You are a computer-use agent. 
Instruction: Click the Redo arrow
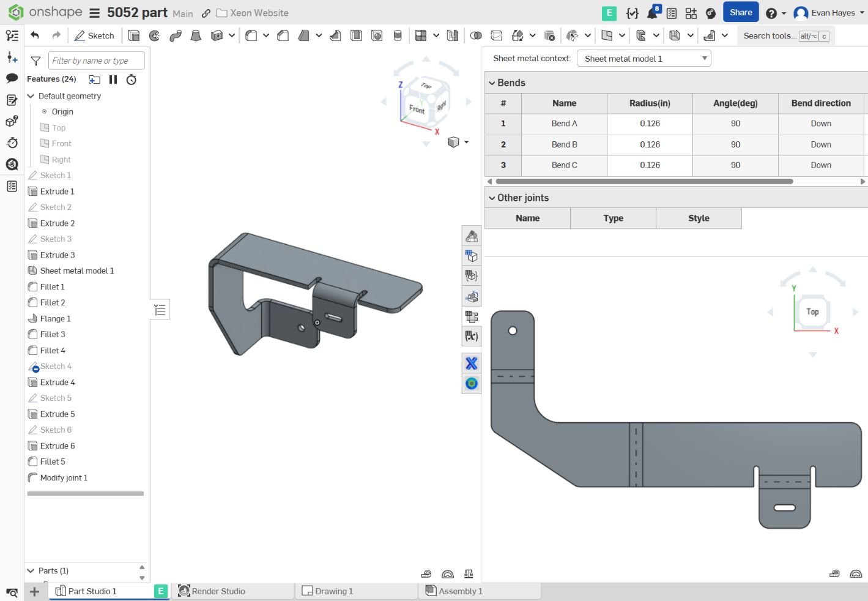(x=56, y=35)
